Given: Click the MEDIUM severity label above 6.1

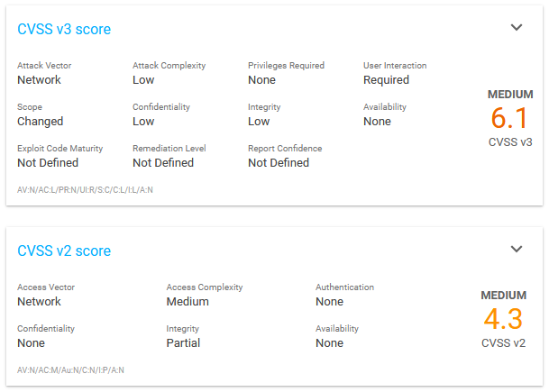Looking at the screenshot, I should (x=510, y=95).
